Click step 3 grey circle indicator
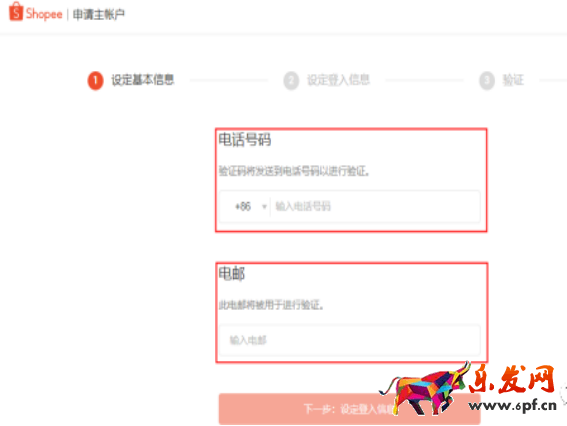 487,80
